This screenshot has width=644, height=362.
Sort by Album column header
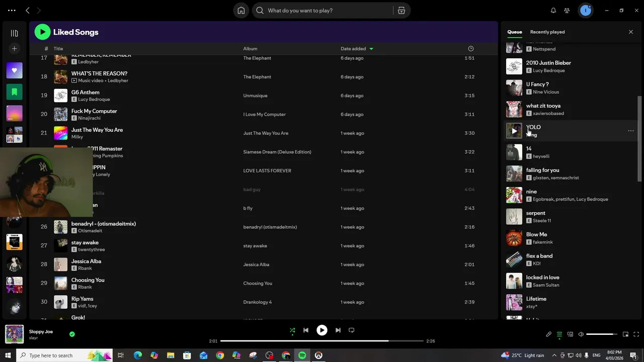click(250, 49)
